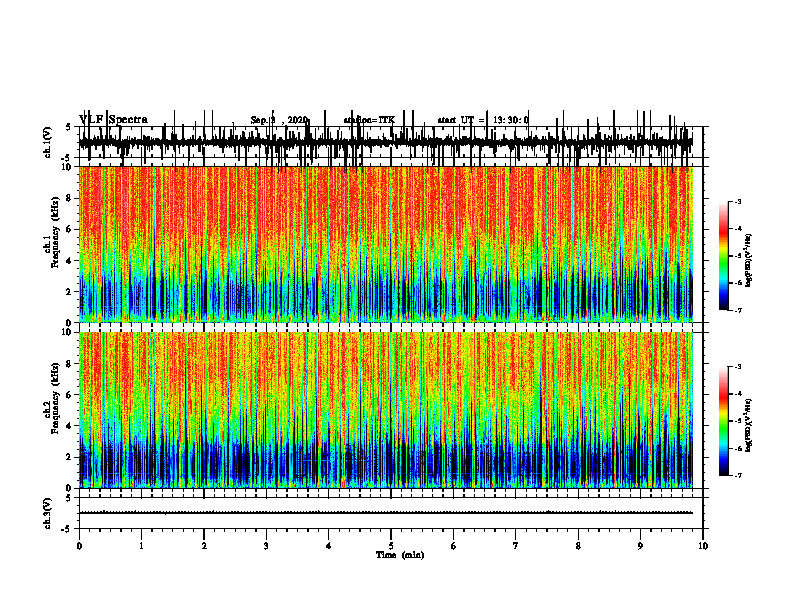This screenshot has width=792, height=612.
Task: Click the '8' kHz tick on ch.2 spectrogram
Action: pos(70,364)
